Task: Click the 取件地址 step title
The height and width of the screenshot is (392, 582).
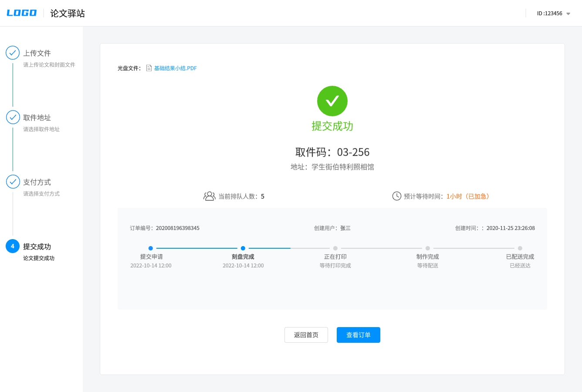Action: (x=37, y=118)
